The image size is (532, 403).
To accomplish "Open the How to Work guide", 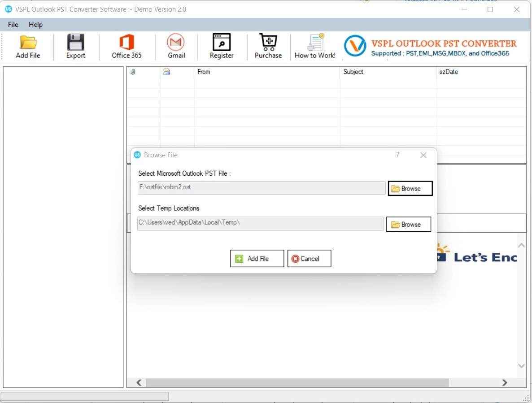I will tap(315, 47).
